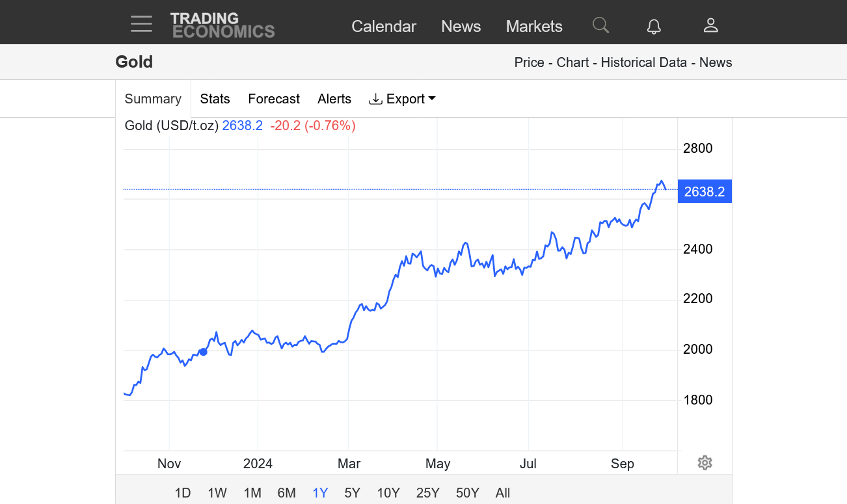Click the 2638.2 current price label
Viewport: 847px width, 504px height.
[x=705, y=191]
